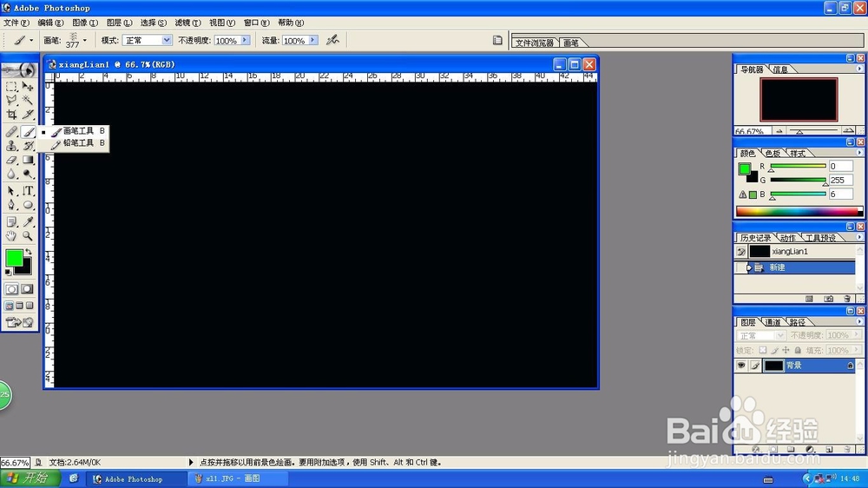Open the History panel flyout menu
Screen dimensions: 868x488
coord(859,237)
